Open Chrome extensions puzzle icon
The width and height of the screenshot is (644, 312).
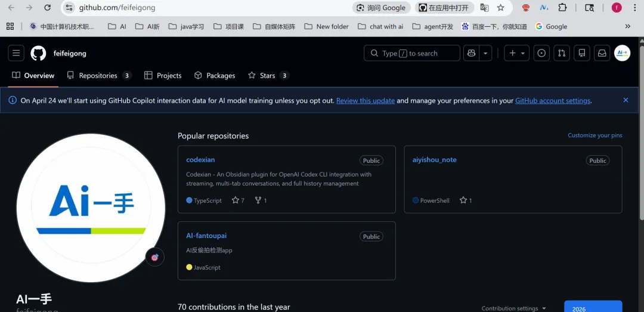(x=562, y=8)
